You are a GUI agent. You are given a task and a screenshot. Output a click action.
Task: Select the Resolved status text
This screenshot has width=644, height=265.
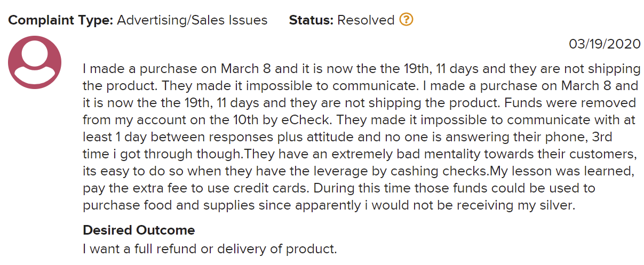coord(366,20)
